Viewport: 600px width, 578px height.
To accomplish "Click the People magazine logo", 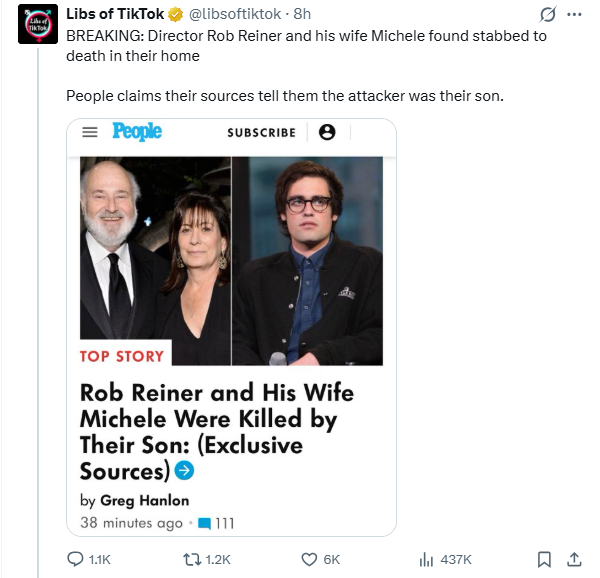I will [x=137, y=132].
